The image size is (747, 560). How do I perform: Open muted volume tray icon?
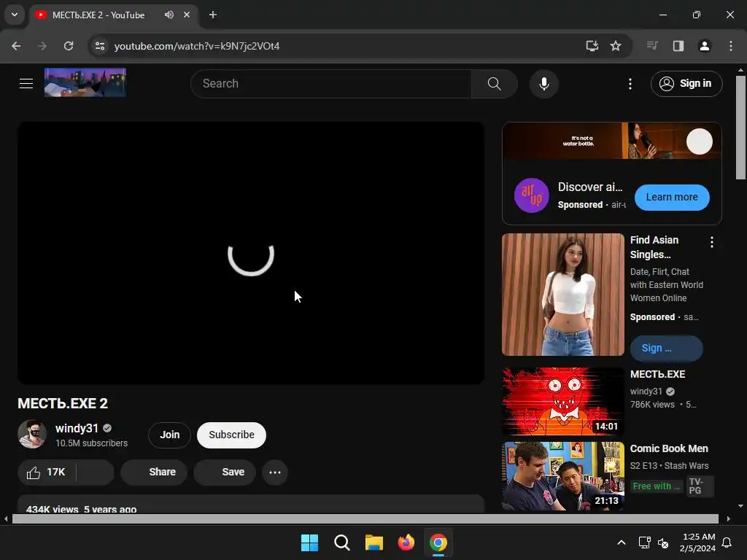pos(662,542)
